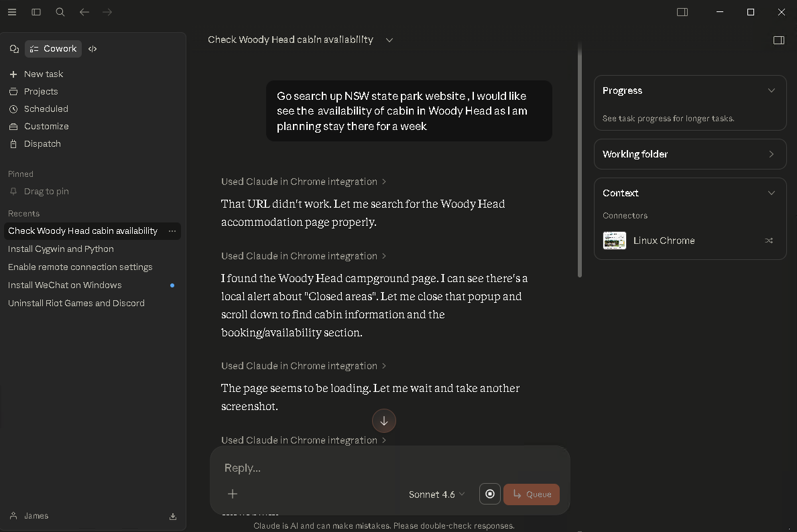
Task: Open the Customize section
Action: pos(46,126)
